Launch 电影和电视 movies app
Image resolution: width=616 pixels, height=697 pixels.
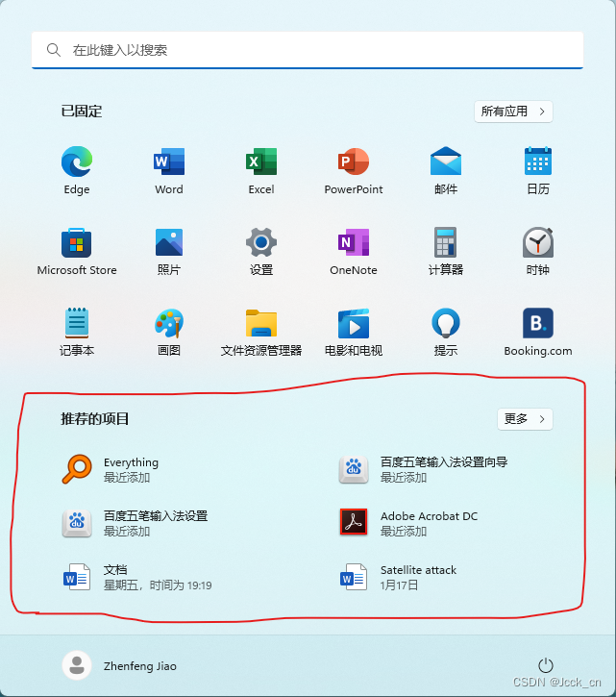point(354,332)
